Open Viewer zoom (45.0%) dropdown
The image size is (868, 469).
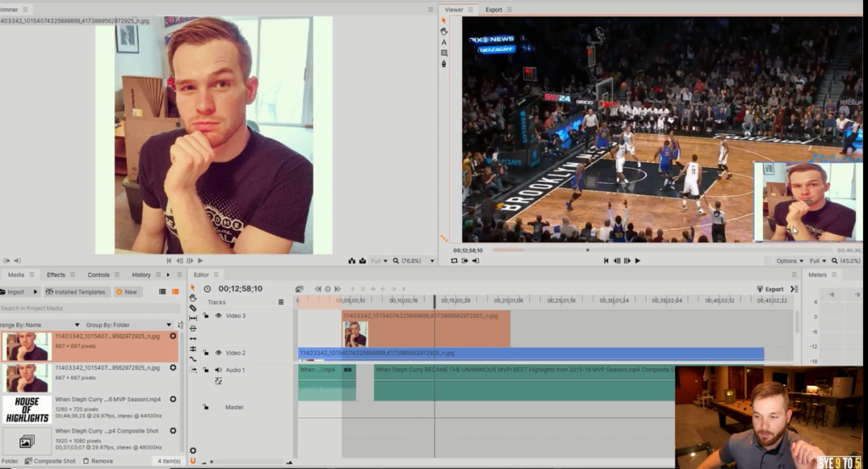point(847,261)
